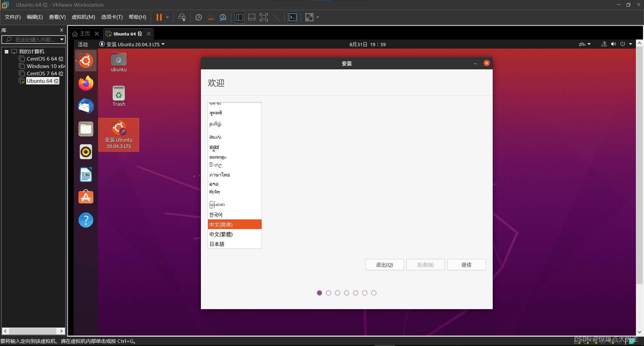Viewport: 644px width, 346px height.
Task: Click 继续 to continue installation
Action: (466, 265)
